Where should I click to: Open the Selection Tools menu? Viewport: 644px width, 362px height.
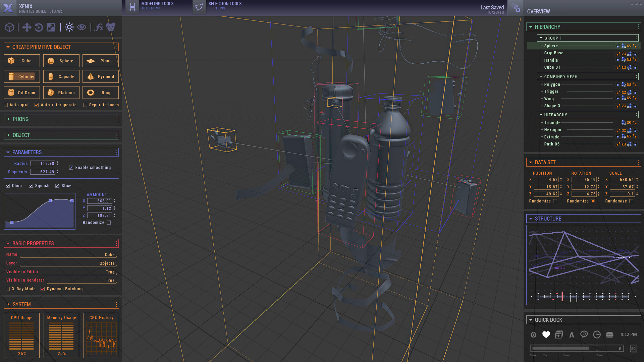(225, 6)
